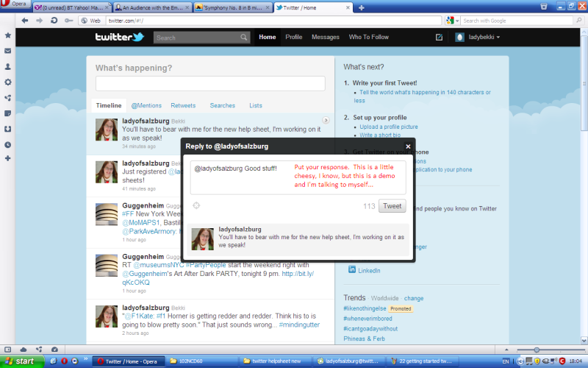The height and width of the screenshot is (368, 588).
Task: Open the Profile page
Action: 293,38
